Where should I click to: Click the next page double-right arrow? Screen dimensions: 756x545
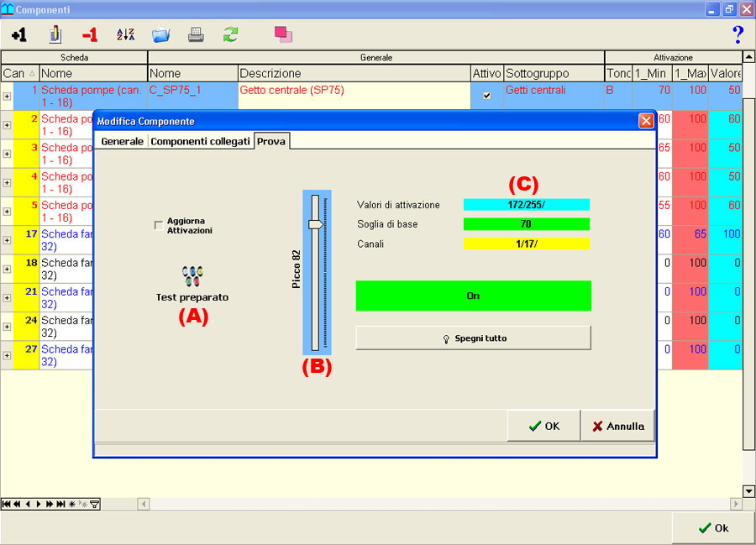coord(50,504)
